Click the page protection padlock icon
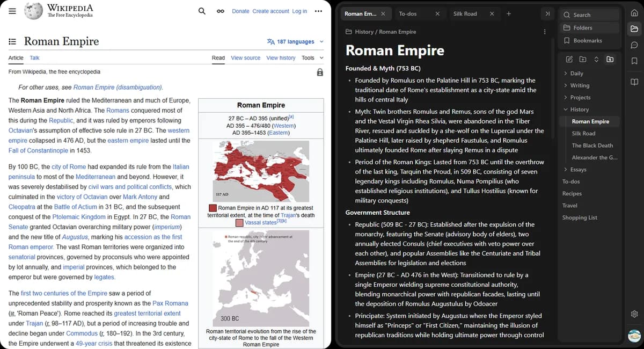The height and width of the screenshot is (349, 644). pos(320,72)
